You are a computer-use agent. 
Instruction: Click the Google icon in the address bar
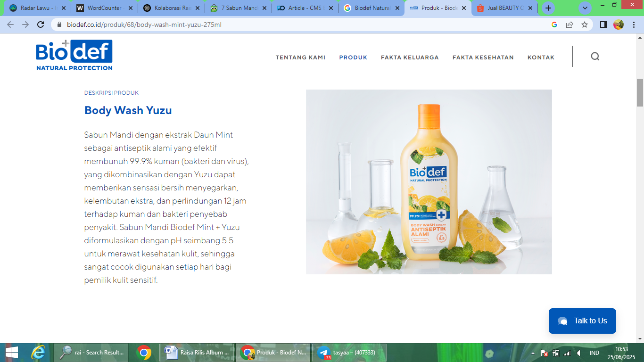tap(554, 25)
